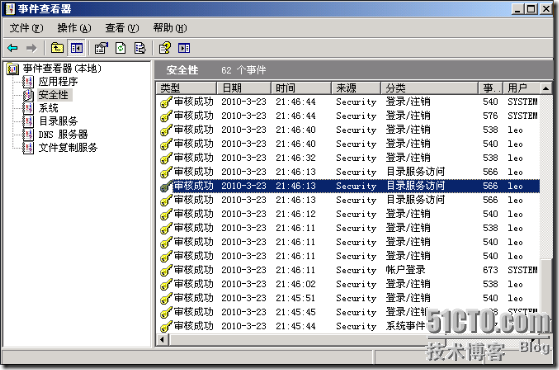
Task: Open the Properties toolbar icon
Action: [101, 48]
